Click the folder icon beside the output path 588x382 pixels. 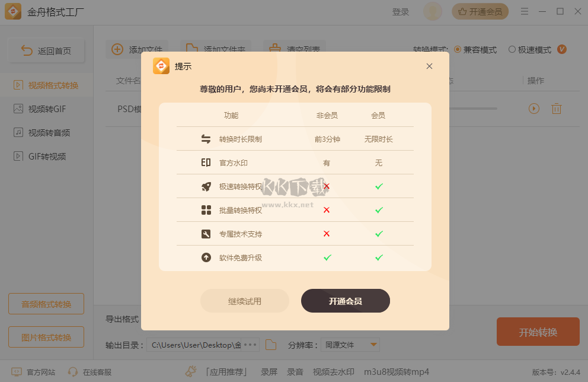[x=271, y=345]
